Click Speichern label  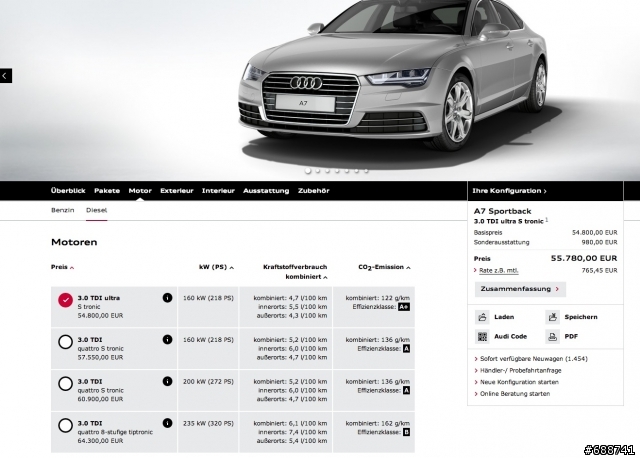pos(581,317)
